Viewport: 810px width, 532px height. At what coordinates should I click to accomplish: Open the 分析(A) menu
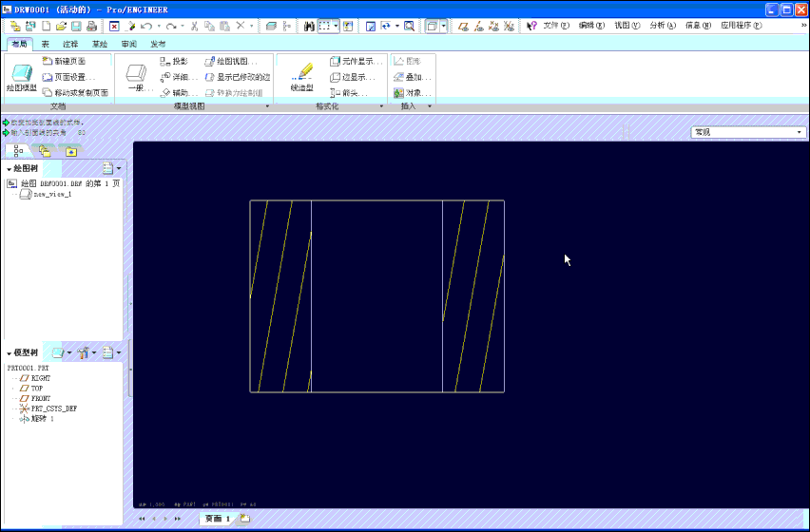(x=663, y=26)
